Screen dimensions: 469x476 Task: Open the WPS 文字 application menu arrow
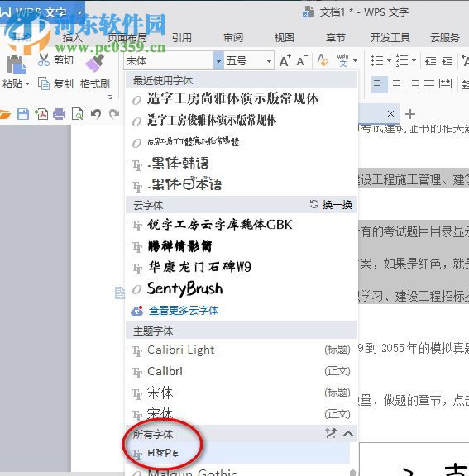[79, 12]
